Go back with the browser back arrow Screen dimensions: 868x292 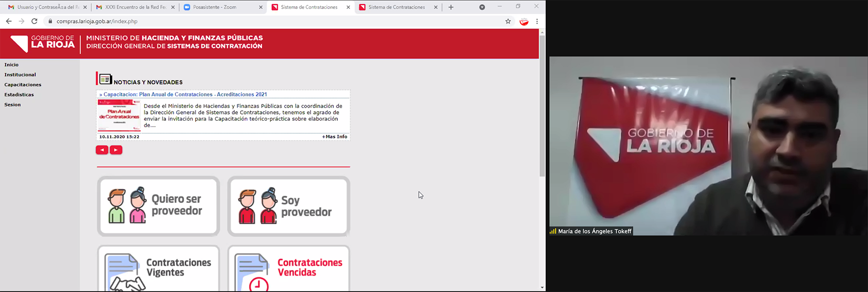point(9,21)
